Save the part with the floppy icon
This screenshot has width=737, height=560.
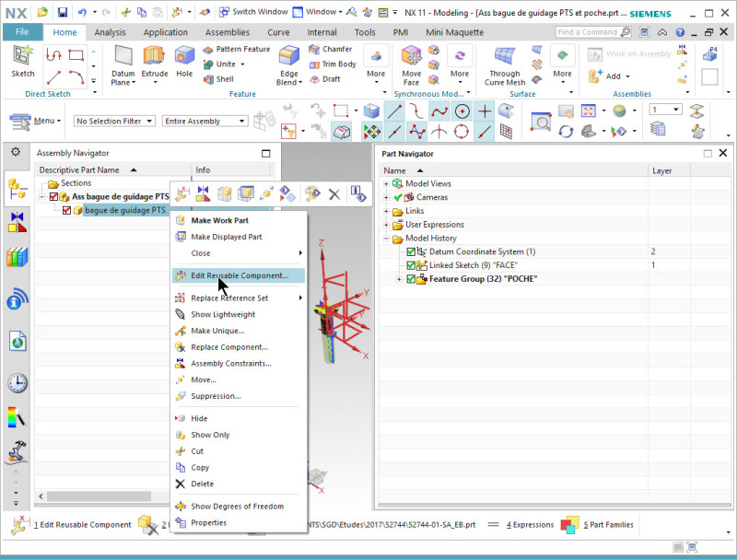coord(62,12)
